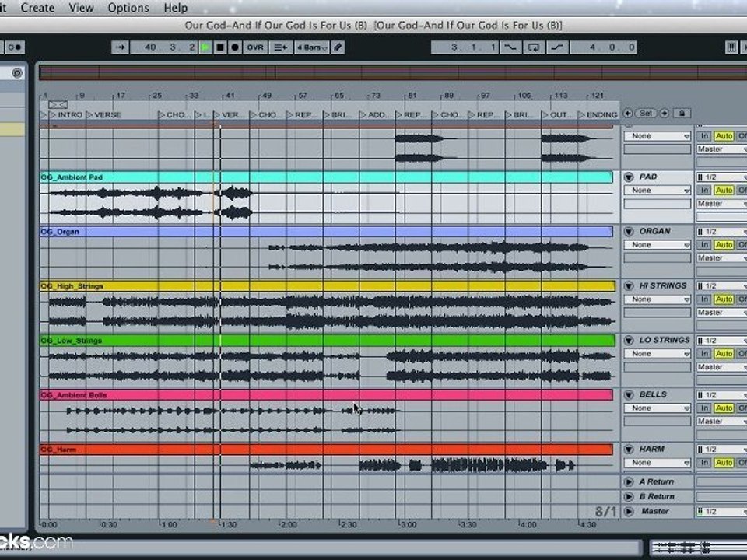Click the Record button in transport
This screenshot has width=747, height=560.
click(x=235, y=47)
